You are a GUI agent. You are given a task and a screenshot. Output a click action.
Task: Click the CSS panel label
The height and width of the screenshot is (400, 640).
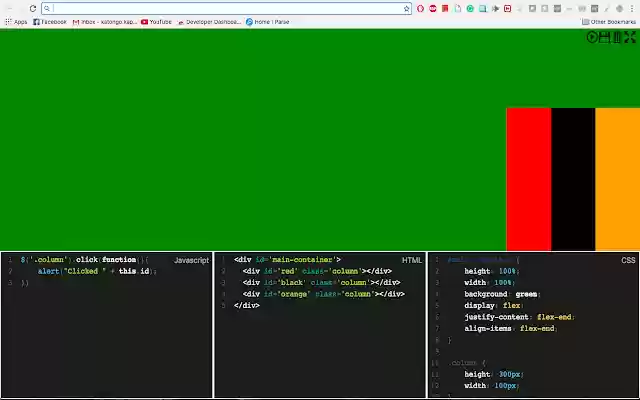coord(628,260)
